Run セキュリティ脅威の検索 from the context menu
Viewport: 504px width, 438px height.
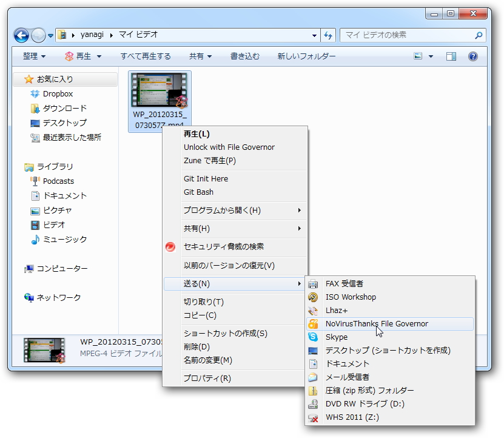(x=225, y=247)
